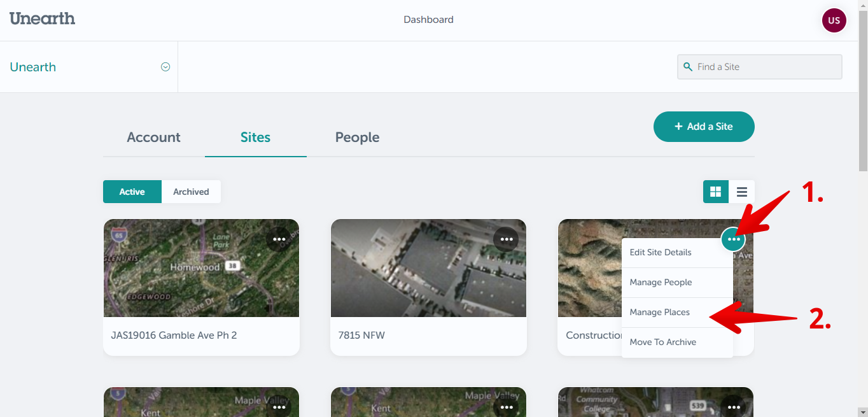Click the JAS19016 Gamble Ave Ph 2 title
868x417 pixels.
(x=174, y=336)
